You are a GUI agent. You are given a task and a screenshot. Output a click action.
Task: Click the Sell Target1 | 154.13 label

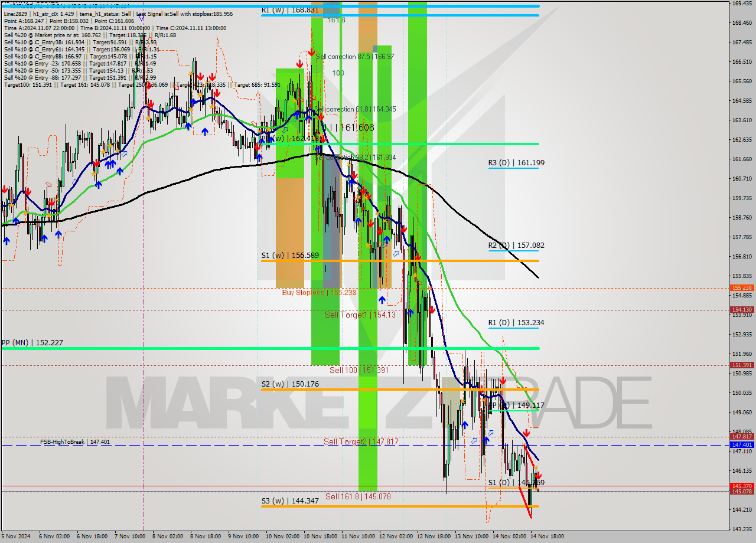(x=360, y=315)
